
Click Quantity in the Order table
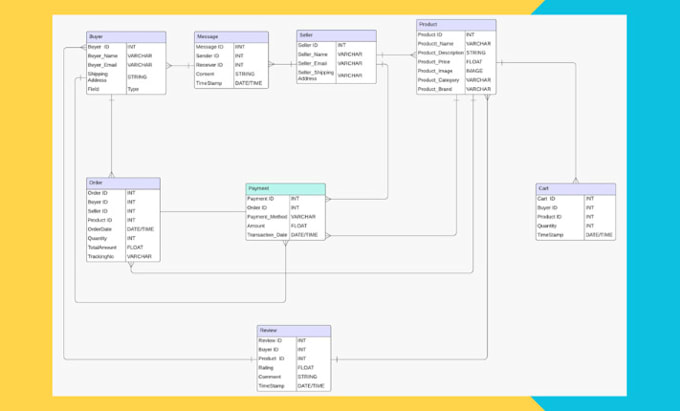(97, 238)
